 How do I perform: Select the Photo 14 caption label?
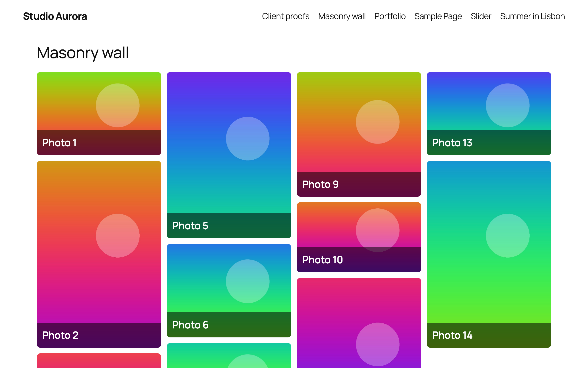click(452, 335)
